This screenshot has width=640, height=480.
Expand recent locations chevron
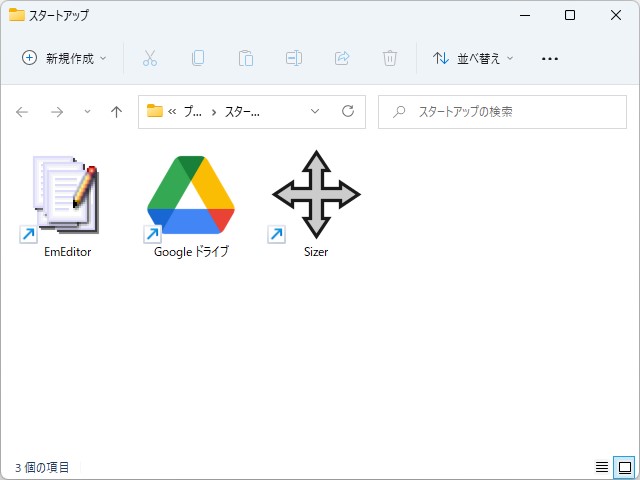(x=87, y=111)
